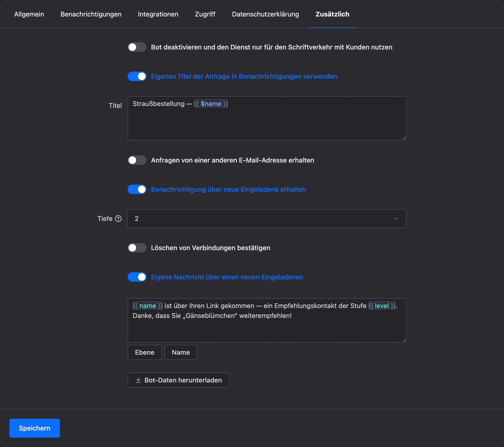Switch to the Benachrichtigungen tab
The image size is (504, 447).
click(x=91, y=14)
